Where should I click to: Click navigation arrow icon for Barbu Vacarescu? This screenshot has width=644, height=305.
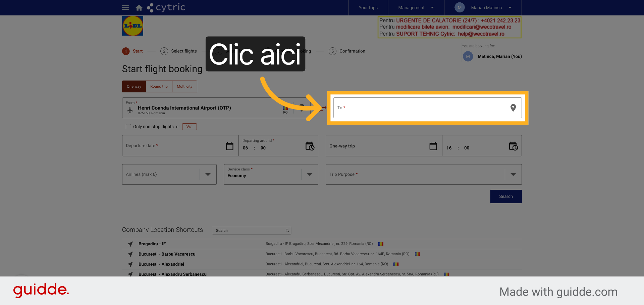[x=130, y=254]
